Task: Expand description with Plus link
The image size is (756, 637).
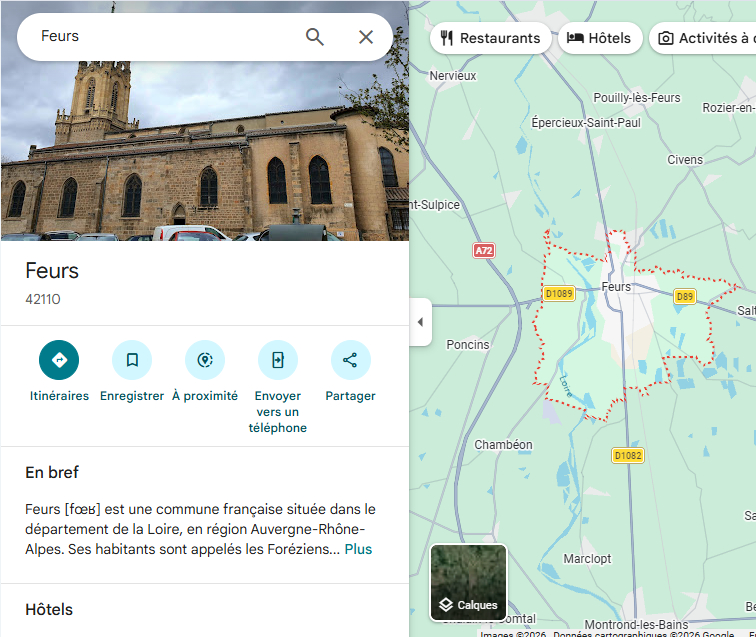Action: pos(358,549)
